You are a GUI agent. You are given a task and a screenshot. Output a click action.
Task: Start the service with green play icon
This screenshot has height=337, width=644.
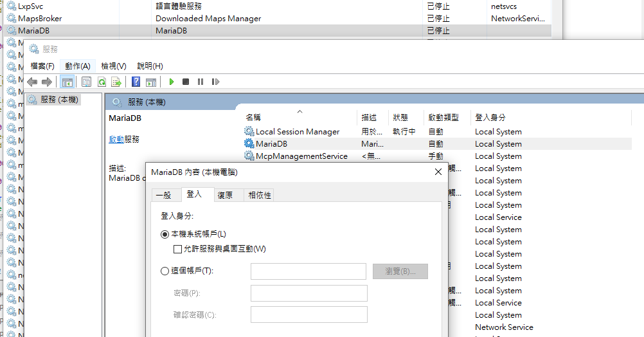(172, 82)
